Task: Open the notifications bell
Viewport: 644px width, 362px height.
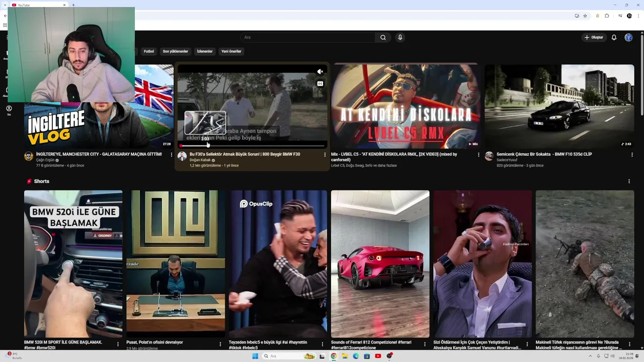Action: [614, 37]
